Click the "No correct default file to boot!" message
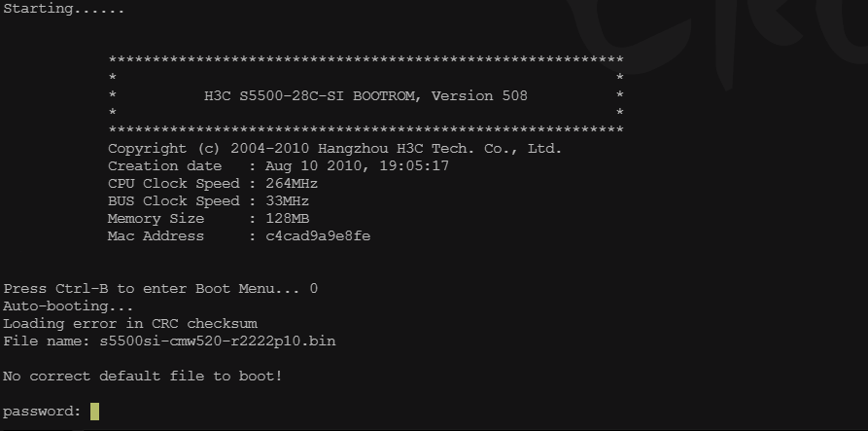This screenshot has width=868, height=431. (x=142, y=377)
